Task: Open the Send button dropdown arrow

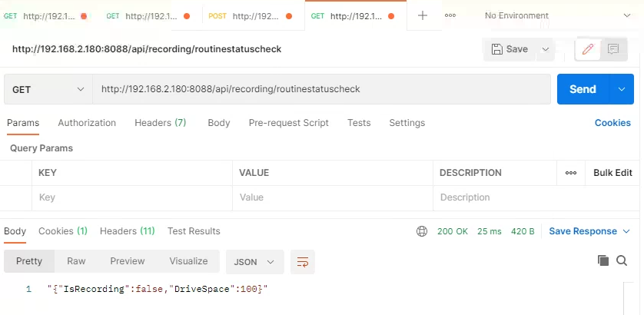Action: point(622,89)
